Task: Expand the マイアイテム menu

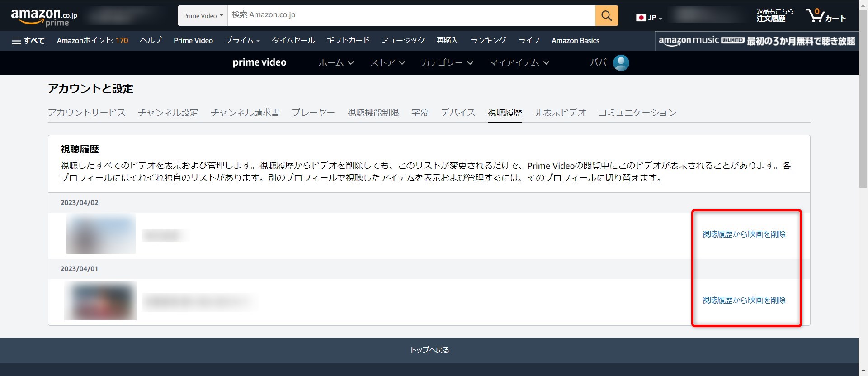Action: [519, 63]
